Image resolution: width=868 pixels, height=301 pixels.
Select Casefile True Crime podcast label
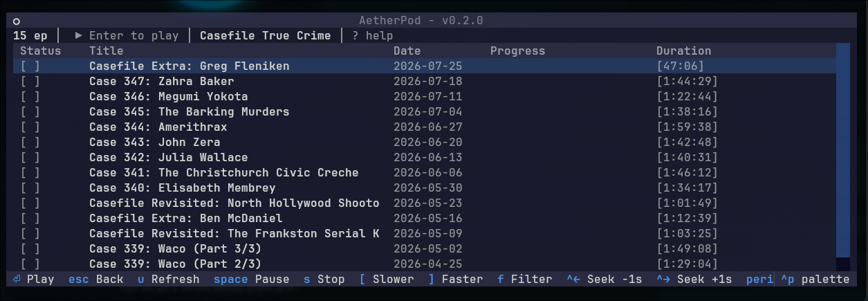[x=266, y=35]
